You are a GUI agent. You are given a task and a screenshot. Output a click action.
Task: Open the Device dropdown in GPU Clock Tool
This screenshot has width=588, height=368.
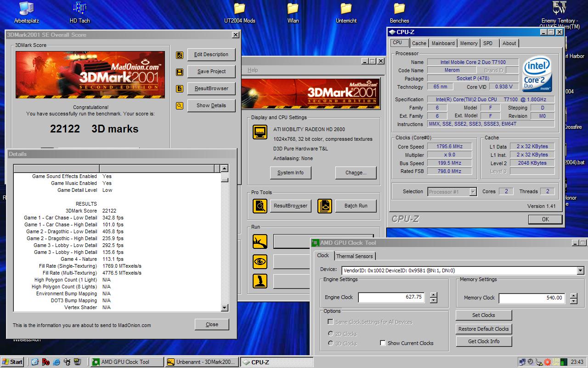pos(580,270)
